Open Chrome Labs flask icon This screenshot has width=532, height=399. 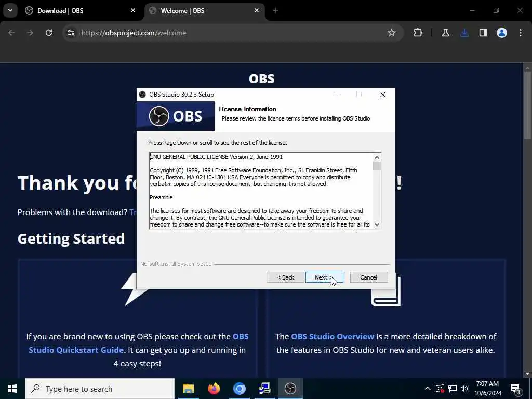445,33
